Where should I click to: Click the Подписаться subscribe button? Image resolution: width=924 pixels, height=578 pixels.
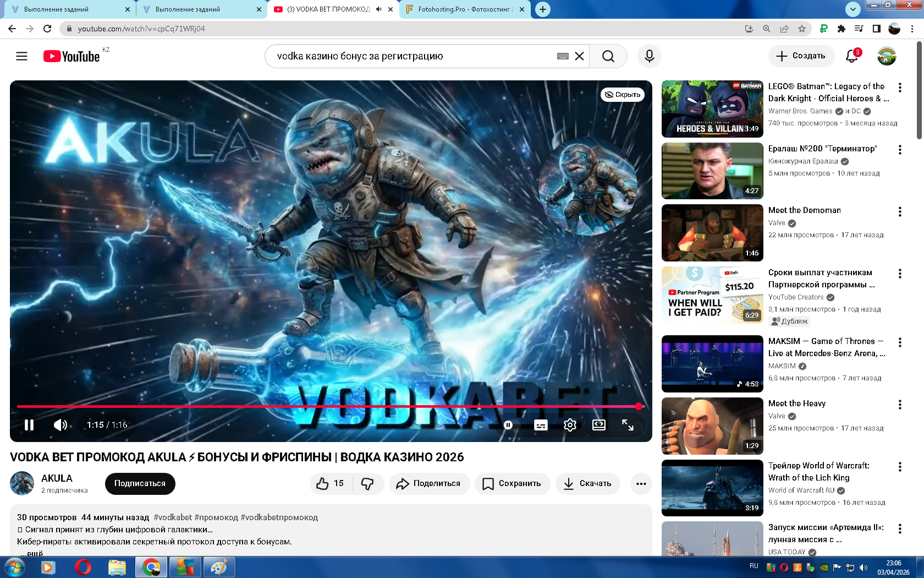click(140, 483)
